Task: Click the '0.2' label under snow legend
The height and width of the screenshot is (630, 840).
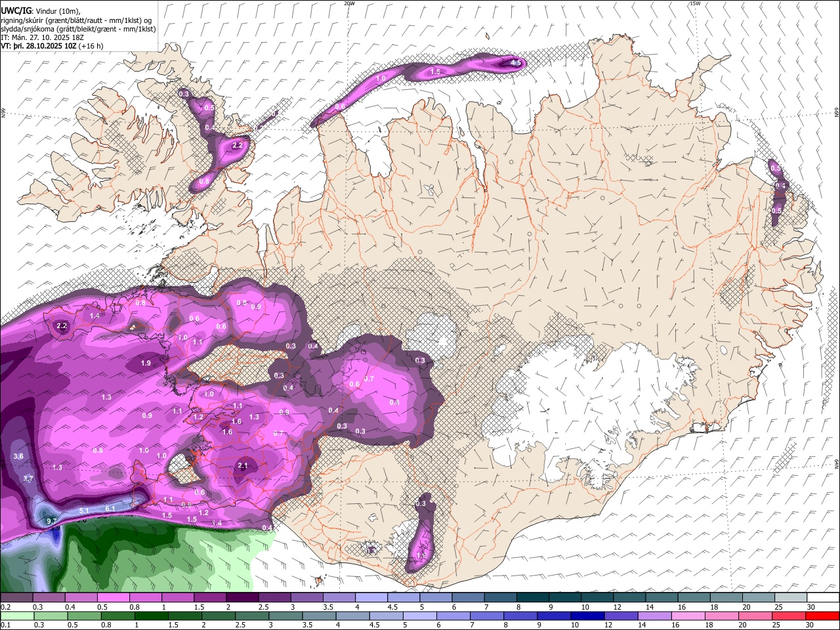Action: pos(6,607)
